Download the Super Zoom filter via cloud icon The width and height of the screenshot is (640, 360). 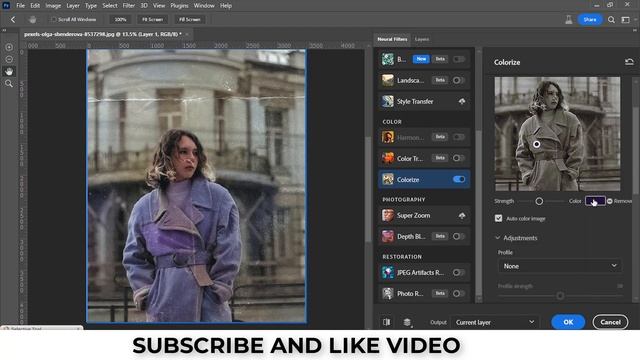(x=462, y=216)
